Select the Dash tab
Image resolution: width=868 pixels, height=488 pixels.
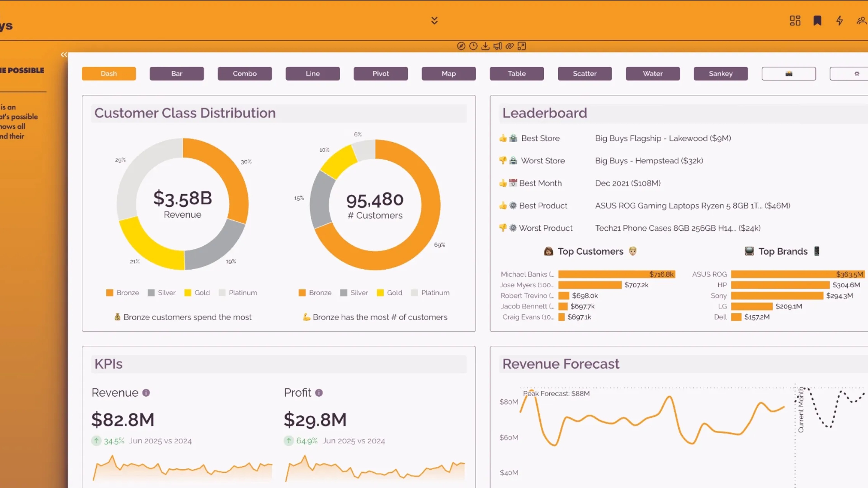click(109, 73)
